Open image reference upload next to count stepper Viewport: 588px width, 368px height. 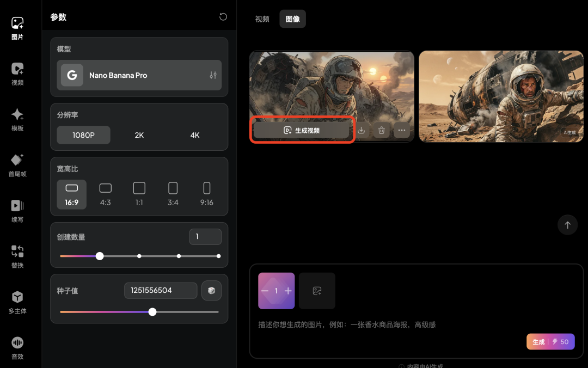click(x=317, y=291)
